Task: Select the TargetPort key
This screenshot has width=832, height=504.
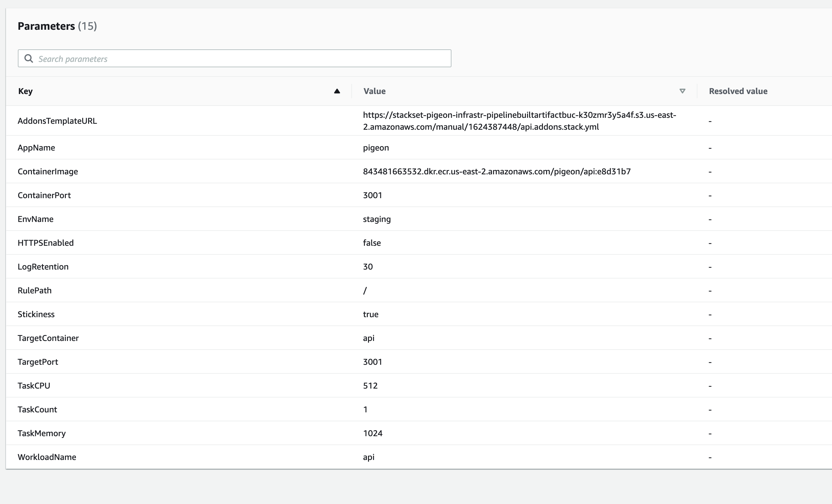Action: coord(38,362)
